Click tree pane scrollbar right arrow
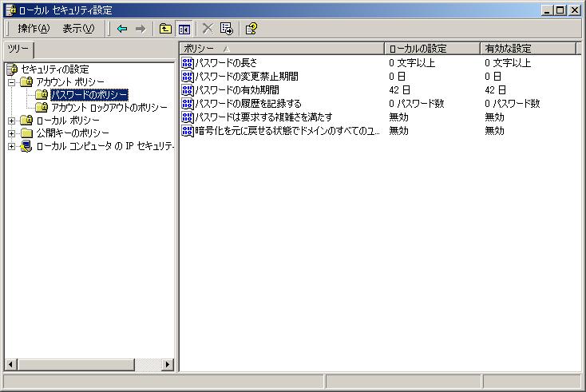This screenshot has height=392, width=586. [x=168, y=364]
